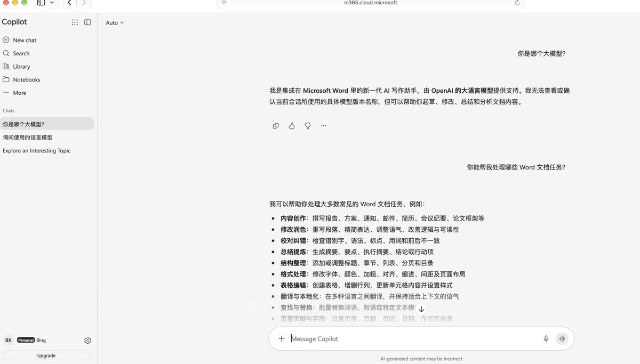
Task: Focus the Message Copilot input field
Action: point(421,338)
